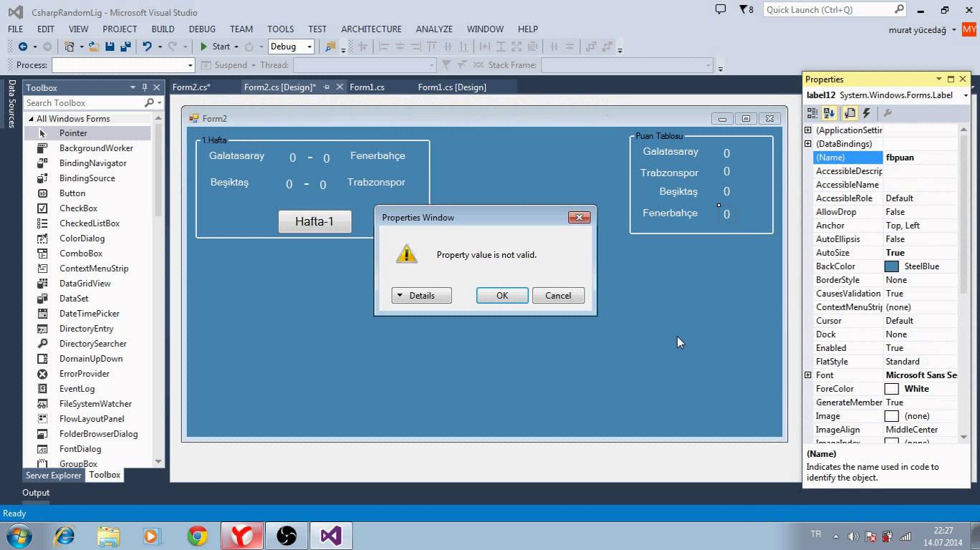Image resolution: width=980 pixels, height=550 pixels.
Task: Click the Open File toolbar icon
Action: tap(95, 47)
